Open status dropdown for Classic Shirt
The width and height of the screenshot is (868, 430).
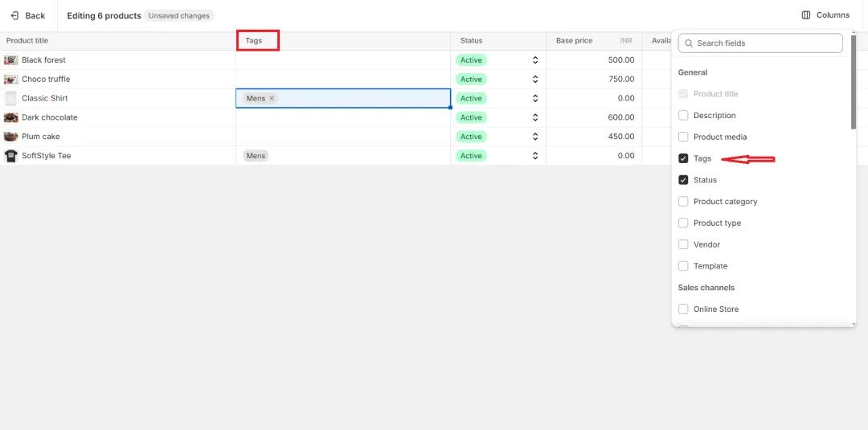(534, 98)
